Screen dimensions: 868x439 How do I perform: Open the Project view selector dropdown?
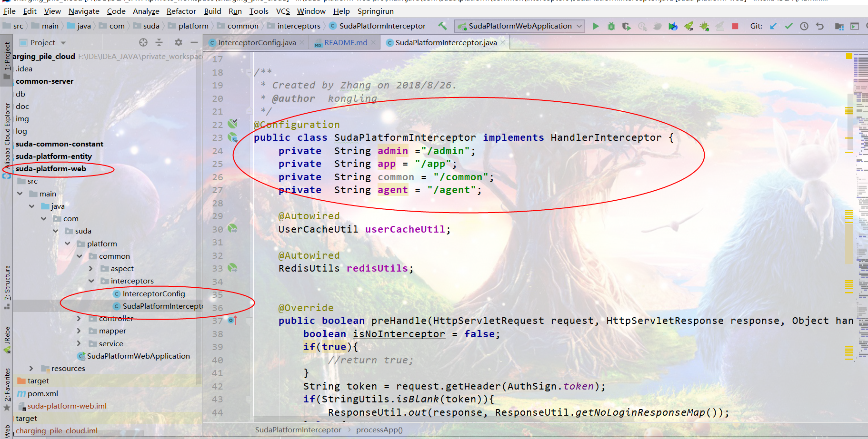point(63,43)
